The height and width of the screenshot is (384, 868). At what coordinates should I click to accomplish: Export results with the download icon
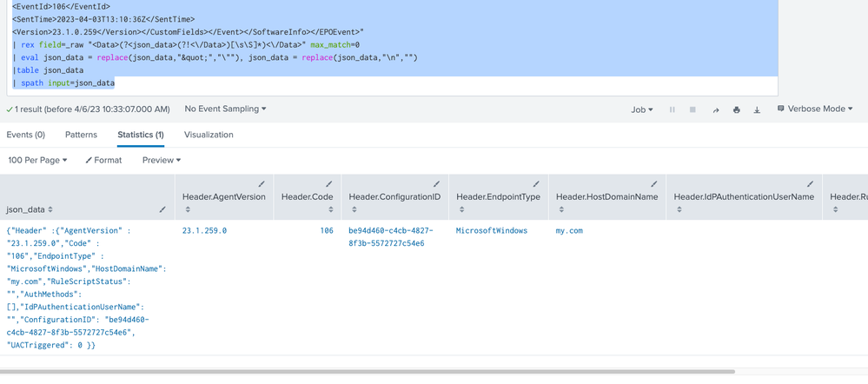click(x=757, y=110)
